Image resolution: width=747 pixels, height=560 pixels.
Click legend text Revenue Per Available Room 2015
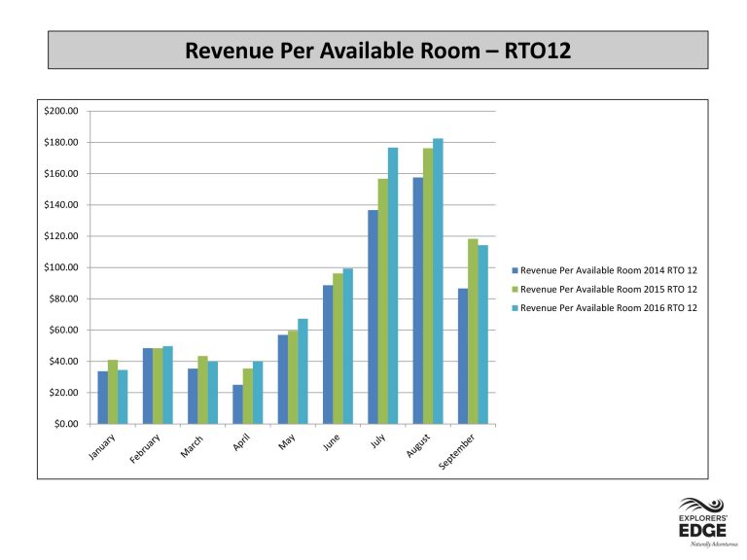(x=592, y=290)
